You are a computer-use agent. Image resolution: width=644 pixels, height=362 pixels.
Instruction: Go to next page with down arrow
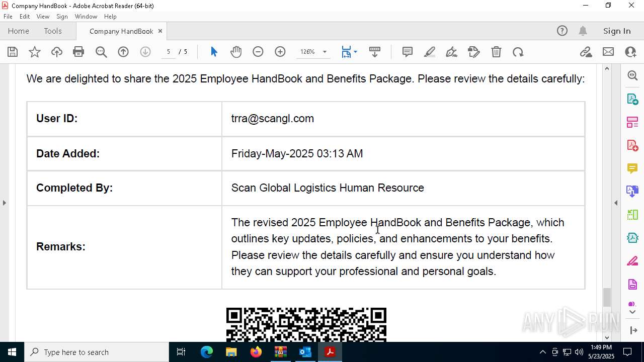145,52
